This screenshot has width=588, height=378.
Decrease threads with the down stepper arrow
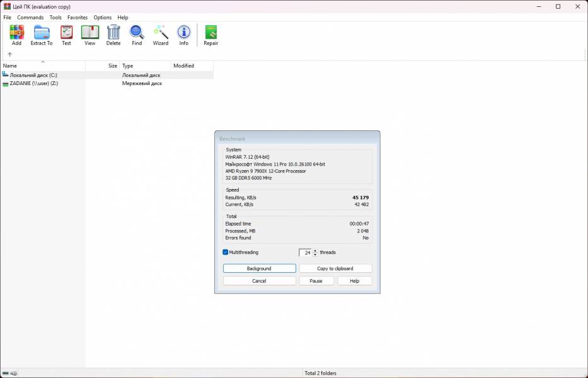pyautogui.click(x=316, y=254)
